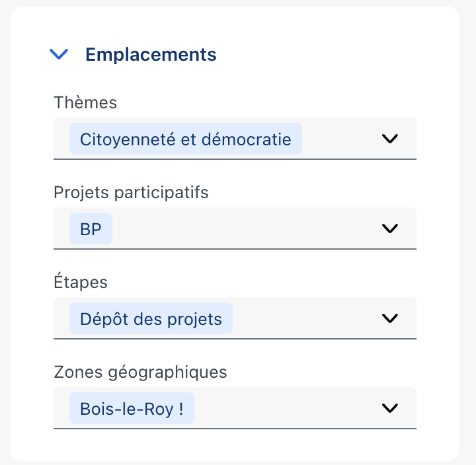This screenshot has width=476, height=465.
Task: Click empty space inside the Thèmes select field
Action: coord(340,139)
